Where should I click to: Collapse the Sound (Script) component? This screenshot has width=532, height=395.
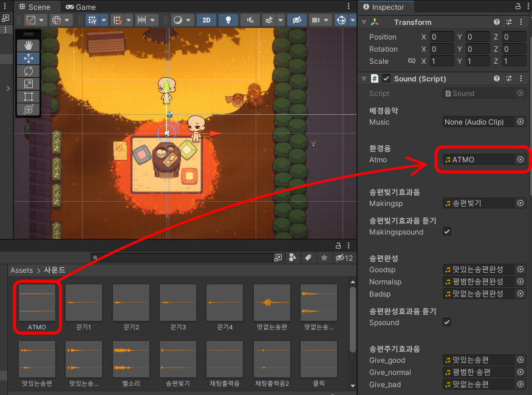[364, 79]
